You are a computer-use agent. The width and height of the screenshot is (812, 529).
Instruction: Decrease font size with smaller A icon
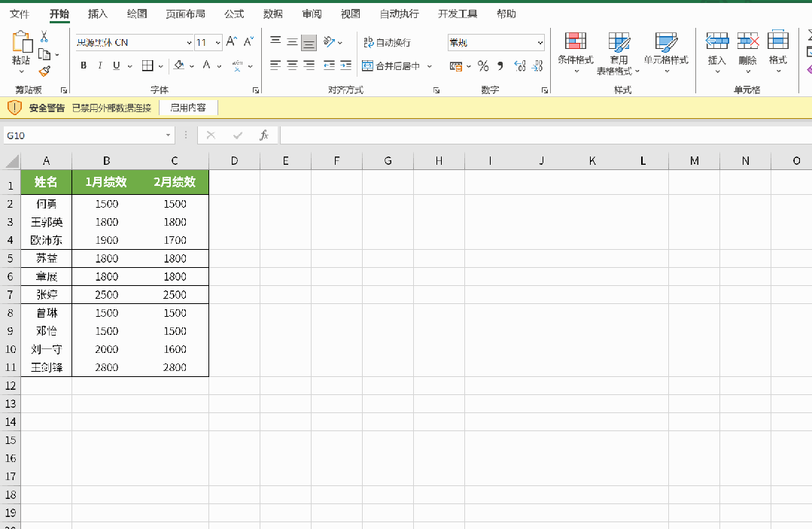coord(248,42)
